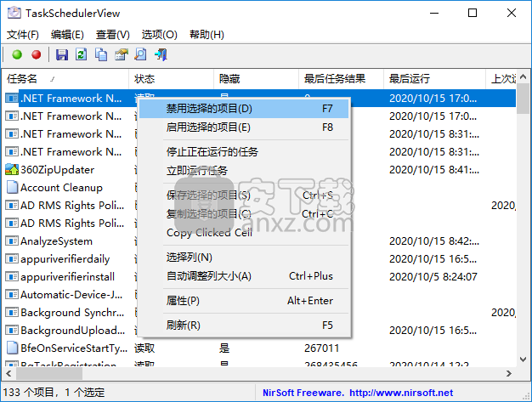
Task: Click the vertical scrollbar up arrow
Action: (x=524, y=77)
